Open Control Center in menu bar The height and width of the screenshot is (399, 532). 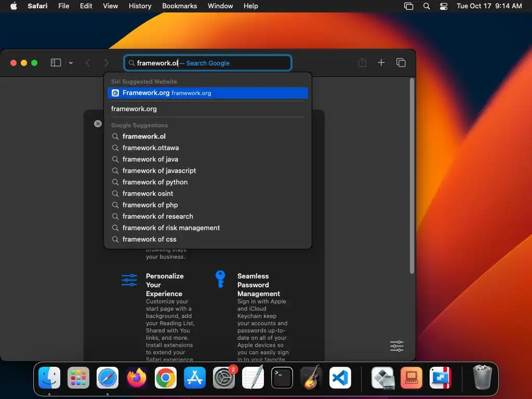[x=444, y=6]
